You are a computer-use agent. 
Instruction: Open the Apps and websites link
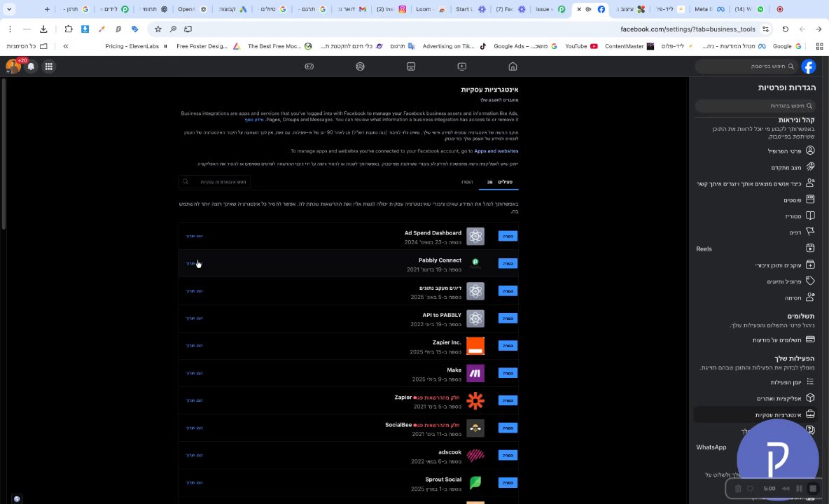[x=496, y=151]
